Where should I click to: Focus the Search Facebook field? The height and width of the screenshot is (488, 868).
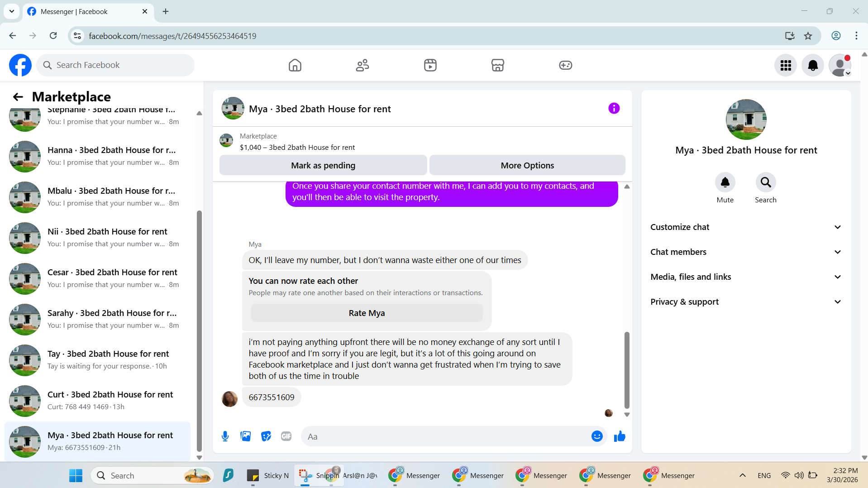pos(115,65)
